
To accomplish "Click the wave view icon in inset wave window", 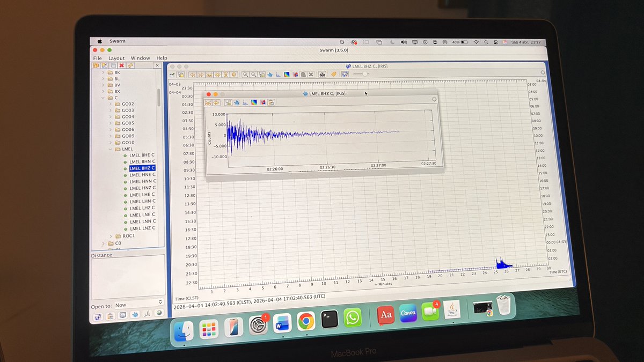I will pos(237,102).
